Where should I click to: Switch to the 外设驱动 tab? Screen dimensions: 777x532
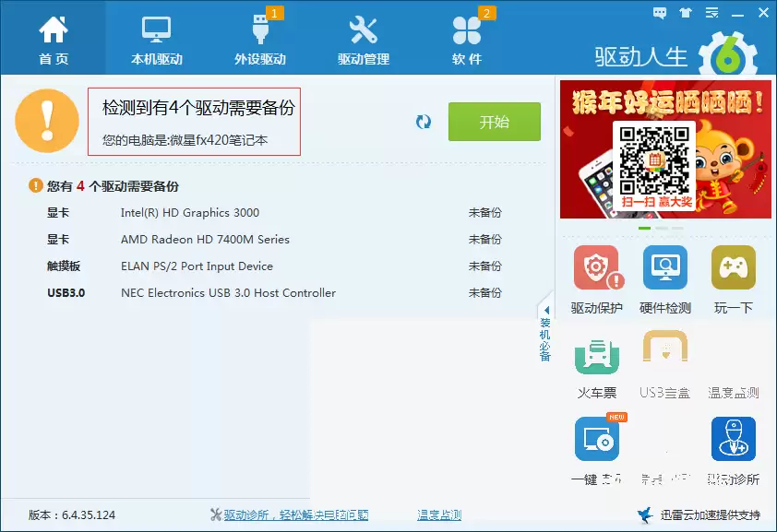[260, 40]
